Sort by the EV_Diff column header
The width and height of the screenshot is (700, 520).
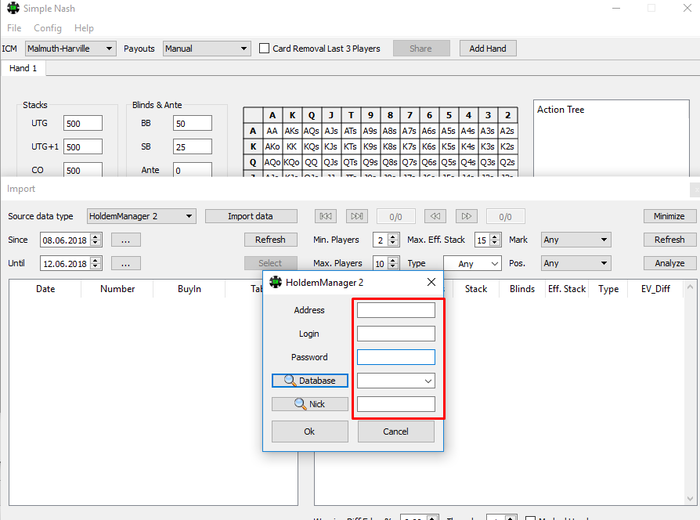coord(655,289)
